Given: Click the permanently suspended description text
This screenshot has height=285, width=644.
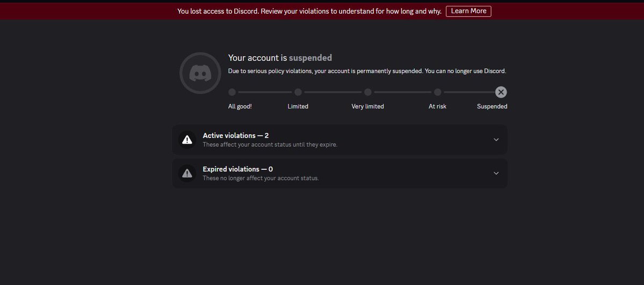Looking at the screenshot, I should click(x=367, y=71).
